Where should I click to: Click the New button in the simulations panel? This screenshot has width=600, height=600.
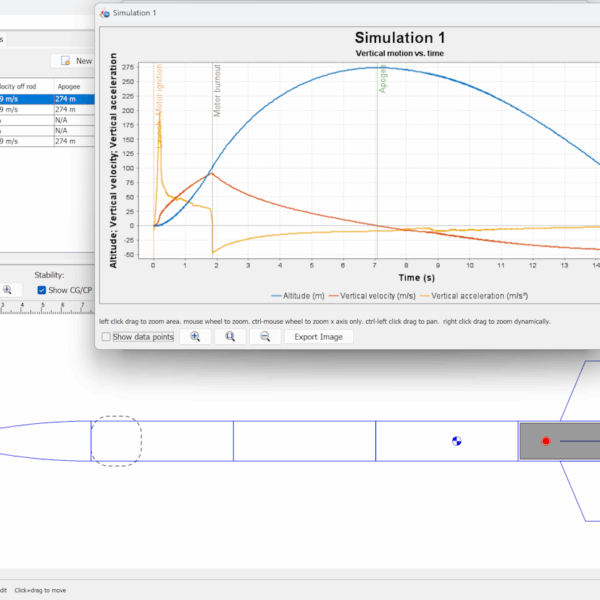coord(72,61)
